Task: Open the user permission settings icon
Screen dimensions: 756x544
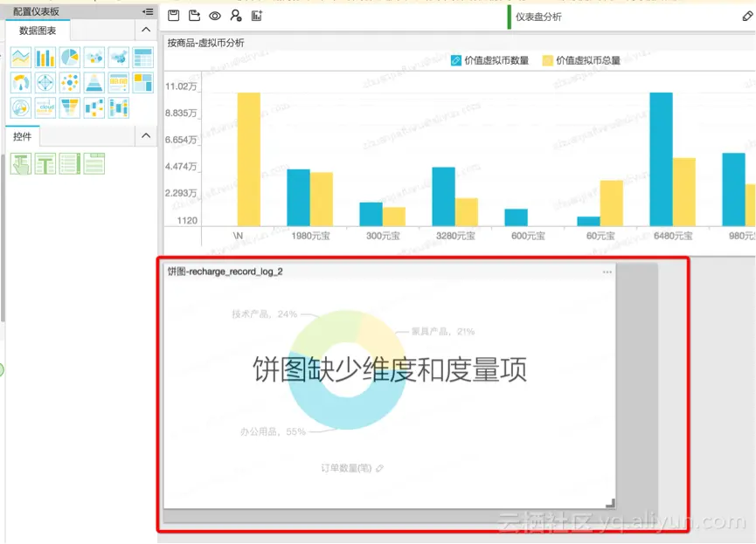Action: [236, 16]
